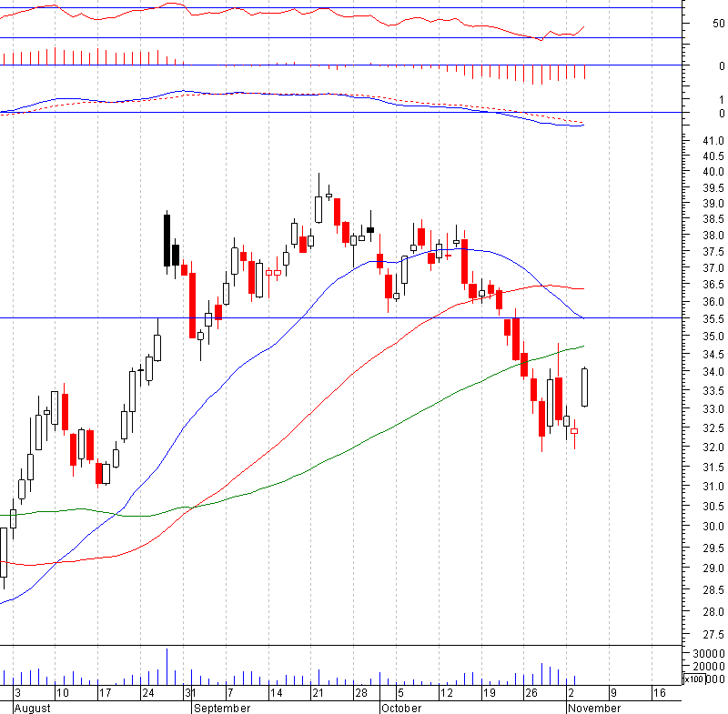The height and width of the screenshot is (714, 728).
Task: Click the x100 volume multiplier label
Action: click(x=694, y=679)
